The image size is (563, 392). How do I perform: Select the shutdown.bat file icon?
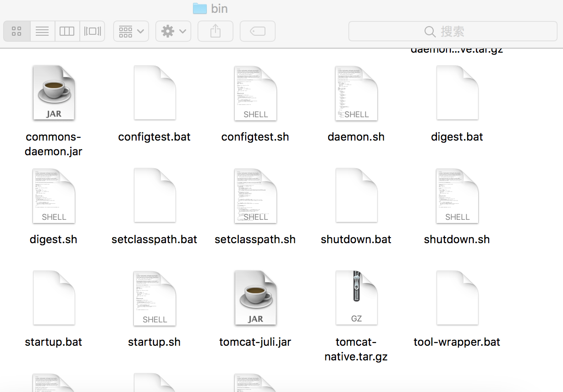(356, 196)
